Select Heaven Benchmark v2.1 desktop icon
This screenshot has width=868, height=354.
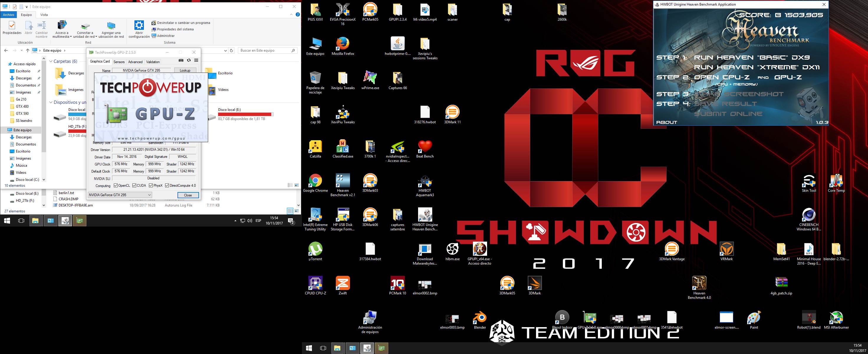pos(343,186)
